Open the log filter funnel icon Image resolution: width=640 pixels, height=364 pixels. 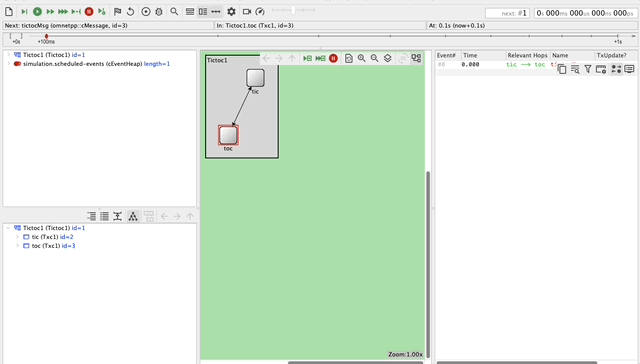point(588,69)
